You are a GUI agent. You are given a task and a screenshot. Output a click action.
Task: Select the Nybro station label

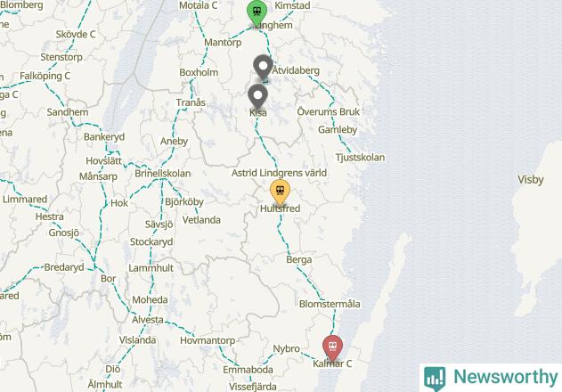(x=286, y=348)
